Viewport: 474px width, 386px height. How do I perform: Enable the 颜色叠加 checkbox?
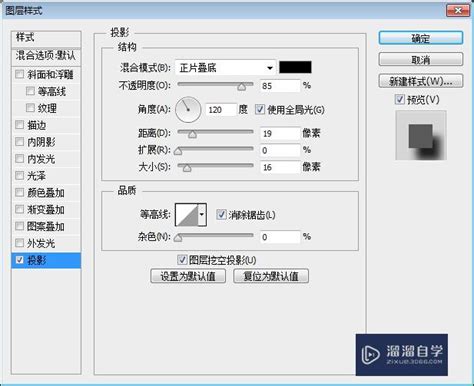coord(20,192)
